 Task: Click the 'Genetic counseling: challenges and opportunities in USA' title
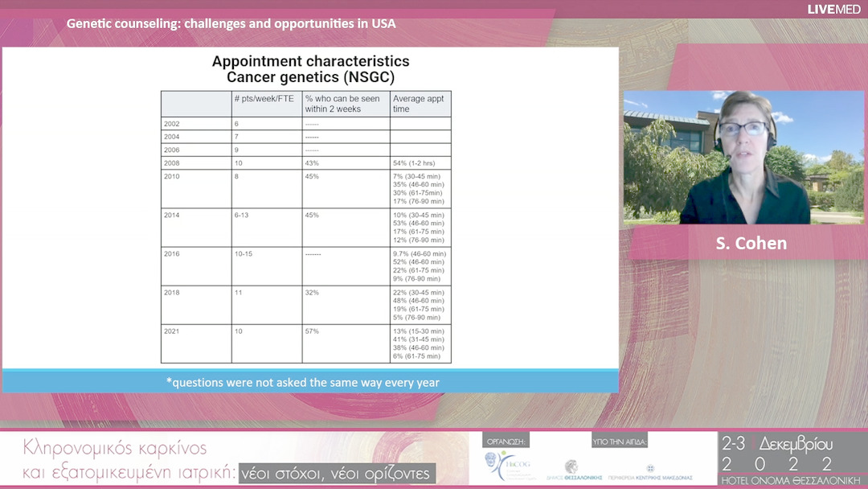[231, 24]
